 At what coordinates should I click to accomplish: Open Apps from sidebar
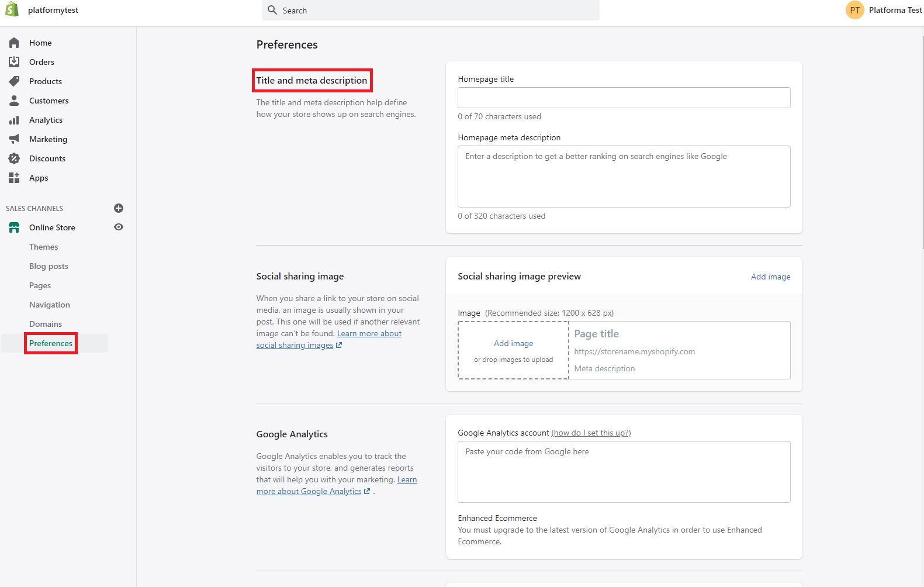click(x=39, y=178)
